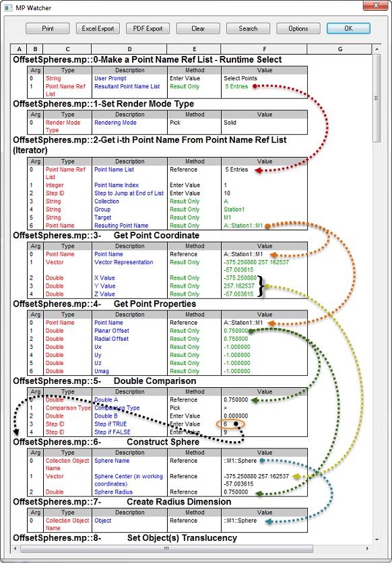Click the vertical scrollbar up arrow
Screen dimensions: 392x563
pyautogui.click(x=377, y=49)
